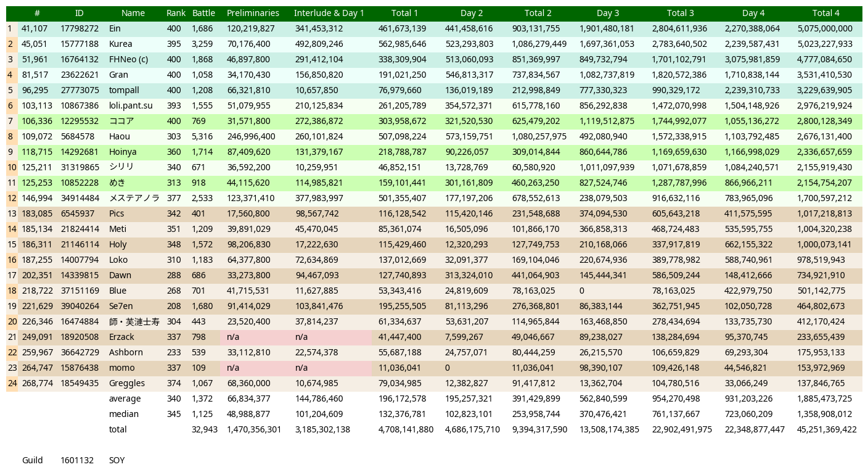Select the name 'ココア'
Viewport: 868px width, 475px height.
click(121, 121)
